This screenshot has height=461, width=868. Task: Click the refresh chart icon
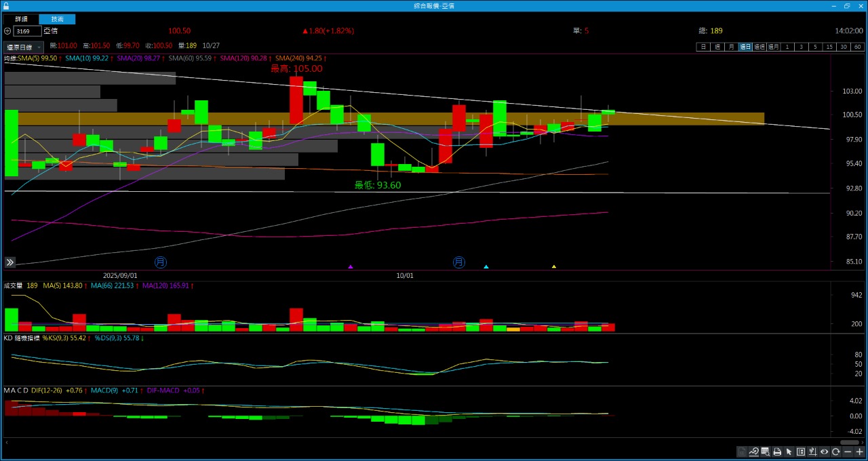coord(836,452)
